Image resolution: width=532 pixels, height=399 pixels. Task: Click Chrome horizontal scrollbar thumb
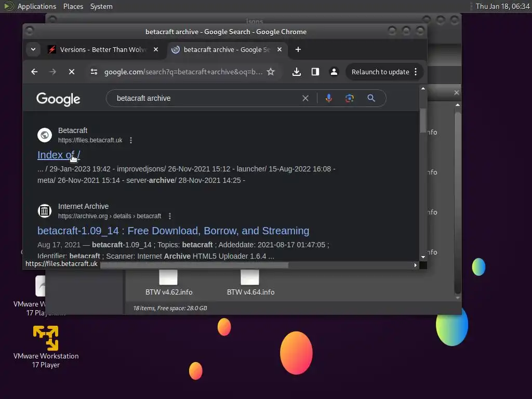click(194, 265)
